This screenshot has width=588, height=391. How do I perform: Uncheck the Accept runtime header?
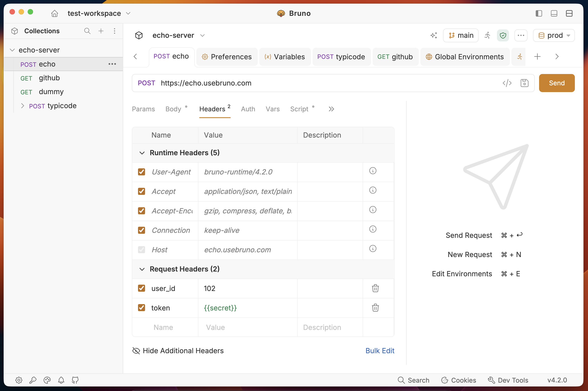[142, 191]
